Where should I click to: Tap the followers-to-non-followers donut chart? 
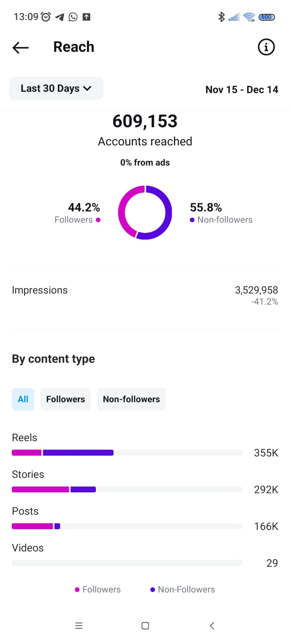(145, 213)
